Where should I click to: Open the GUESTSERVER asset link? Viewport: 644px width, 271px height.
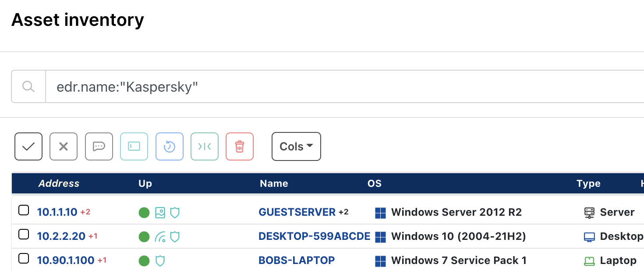(x=297, y=212)
